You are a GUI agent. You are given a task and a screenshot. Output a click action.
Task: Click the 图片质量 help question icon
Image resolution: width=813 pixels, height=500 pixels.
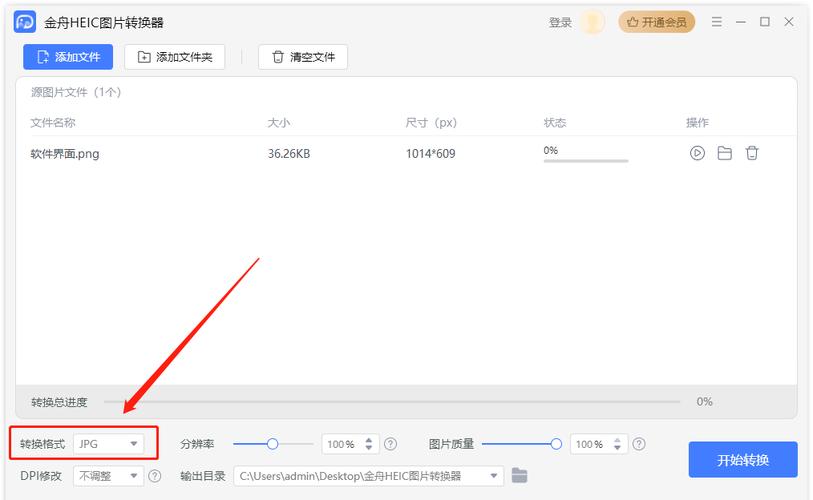[639, 444]
